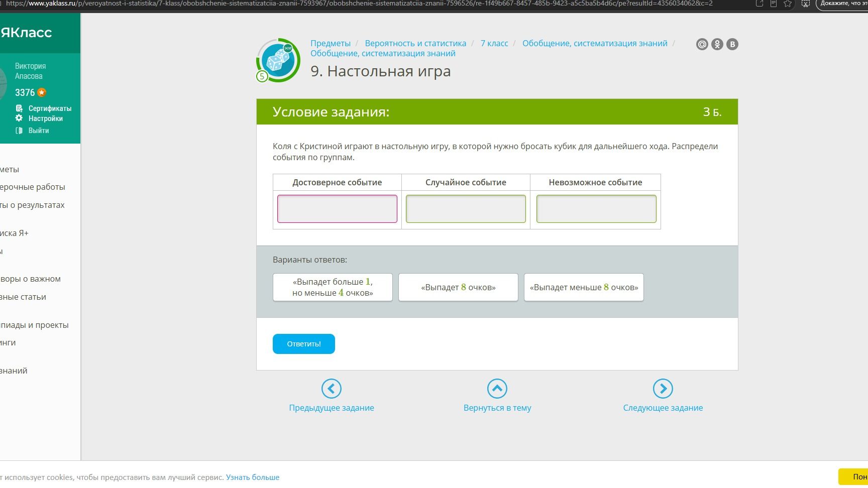Screen dimensions: 868x488
Task: Click the ЯКласс logo
Action: [26, 33]
